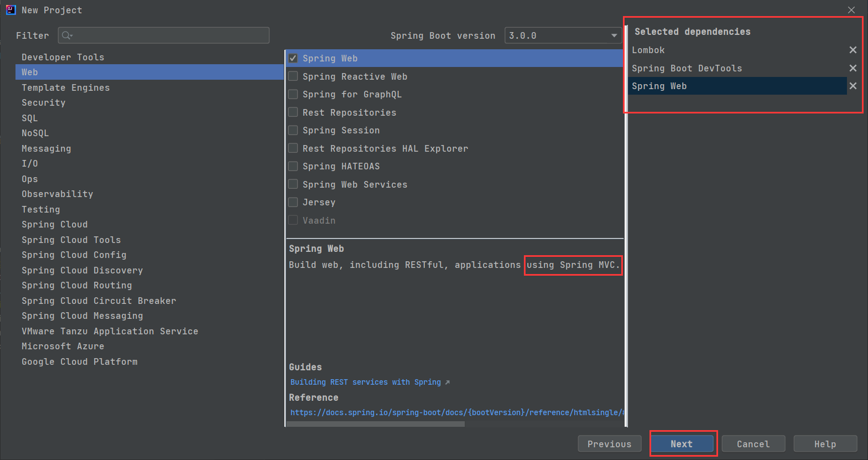Select the I/O category
The image size is (868, 460).
149,163
